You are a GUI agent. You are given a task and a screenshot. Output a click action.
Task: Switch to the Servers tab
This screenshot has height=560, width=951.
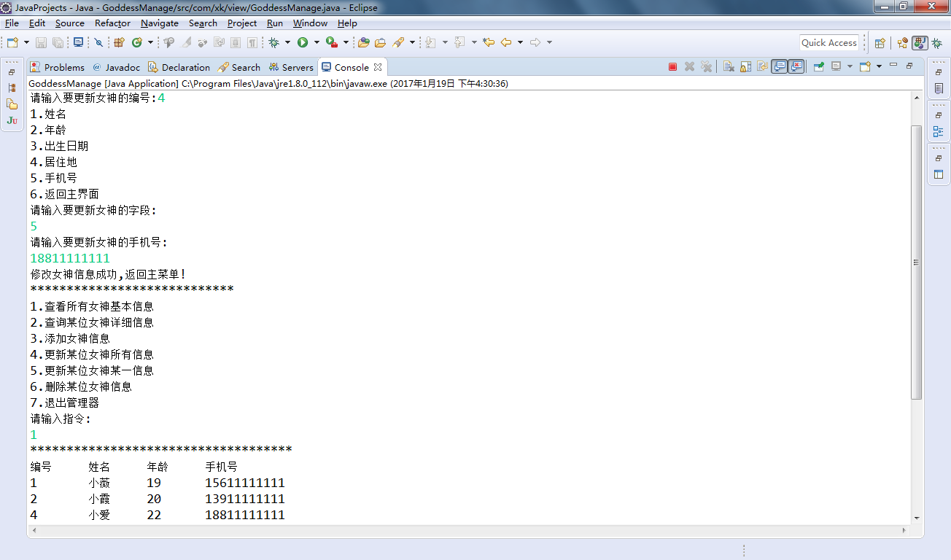[x=291, y=67]
